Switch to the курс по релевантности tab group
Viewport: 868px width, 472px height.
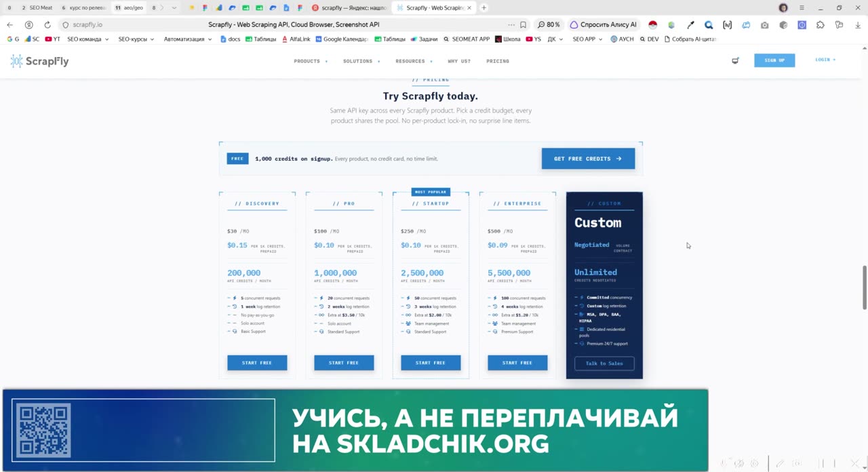[x=84, y=7]
